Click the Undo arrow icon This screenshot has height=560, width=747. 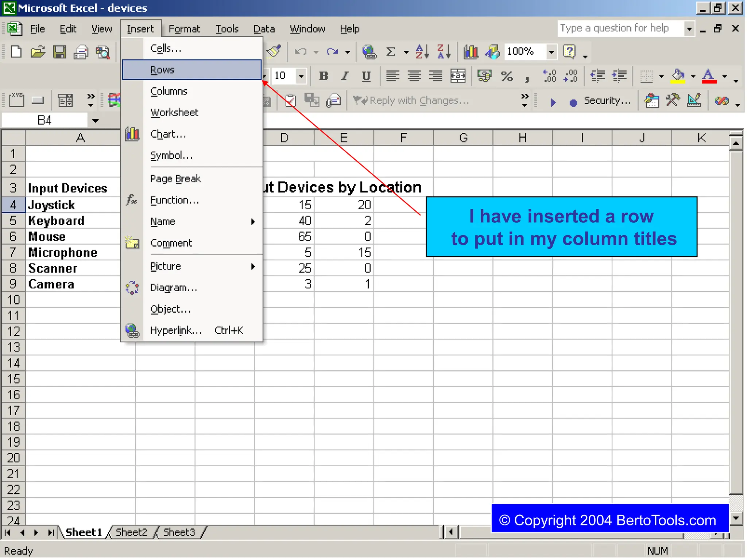301,52
